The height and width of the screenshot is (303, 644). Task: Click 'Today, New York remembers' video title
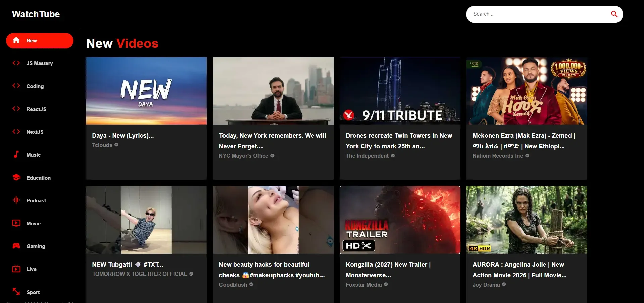tap(273, 141)
